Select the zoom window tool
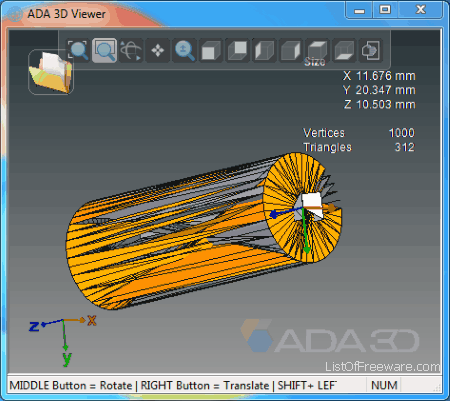The image size is (450, 401). pos(104,51)
